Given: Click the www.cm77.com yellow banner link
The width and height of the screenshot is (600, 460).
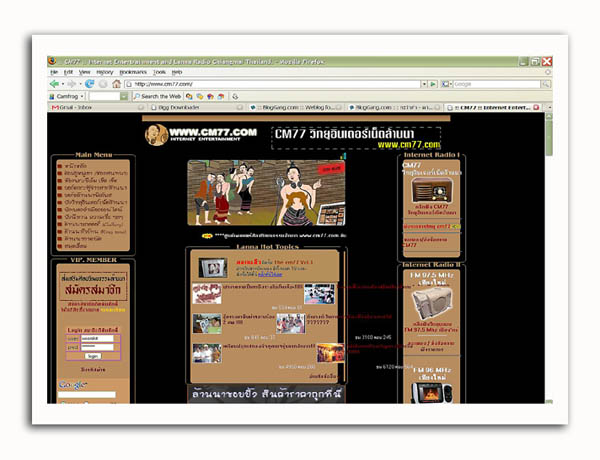Looking at the screenshot, I should point(409,144).
